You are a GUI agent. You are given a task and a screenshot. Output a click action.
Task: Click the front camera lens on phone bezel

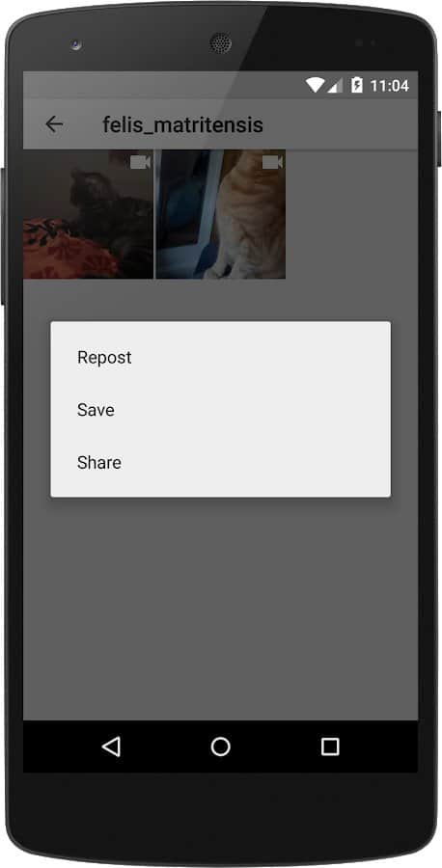pyautogui.click(x=76, y=44)
